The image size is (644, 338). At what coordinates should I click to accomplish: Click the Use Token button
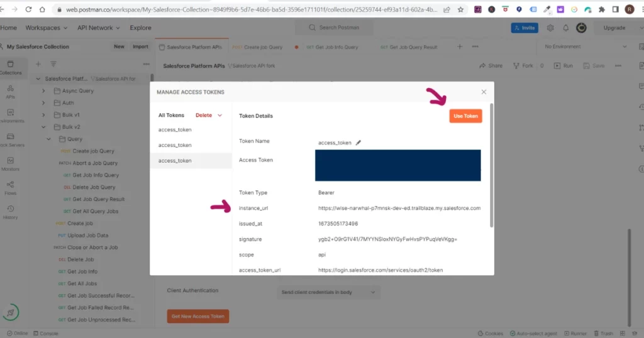pos(465,116)
